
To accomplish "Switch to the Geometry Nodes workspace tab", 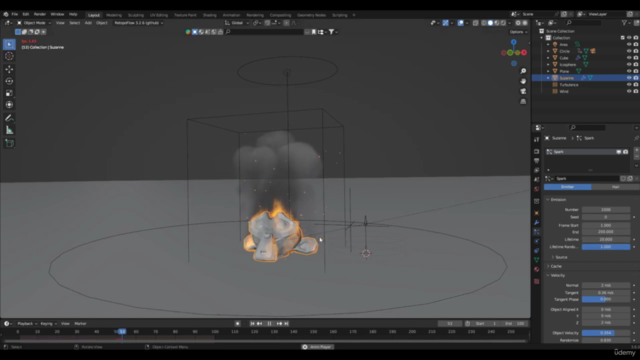I will coord(311,15).
